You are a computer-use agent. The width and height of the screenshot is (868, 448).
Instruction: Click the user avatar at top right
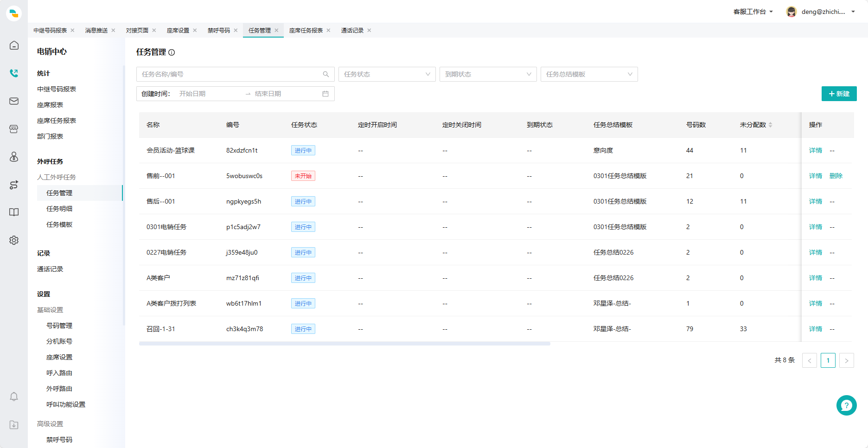(791, 12)
